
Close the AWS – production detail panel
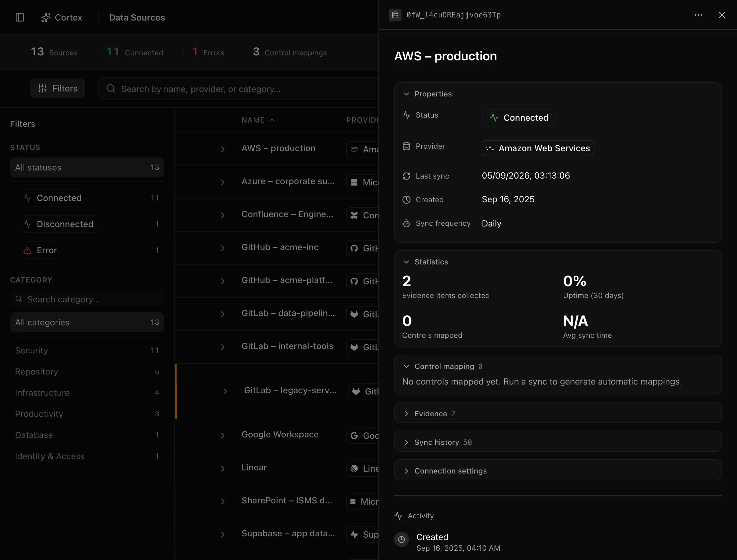(x=722, y=15)
